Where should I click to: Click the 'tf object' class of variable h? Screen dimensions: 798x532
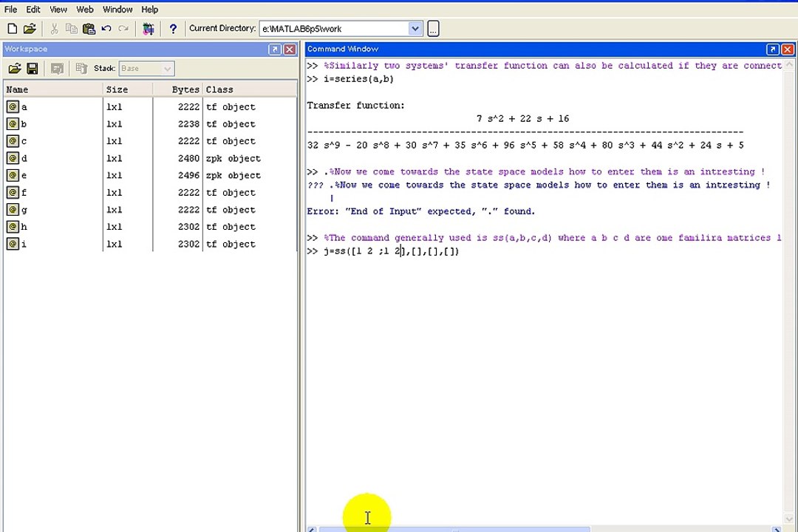pyautogui.click(x=231, y=227)
